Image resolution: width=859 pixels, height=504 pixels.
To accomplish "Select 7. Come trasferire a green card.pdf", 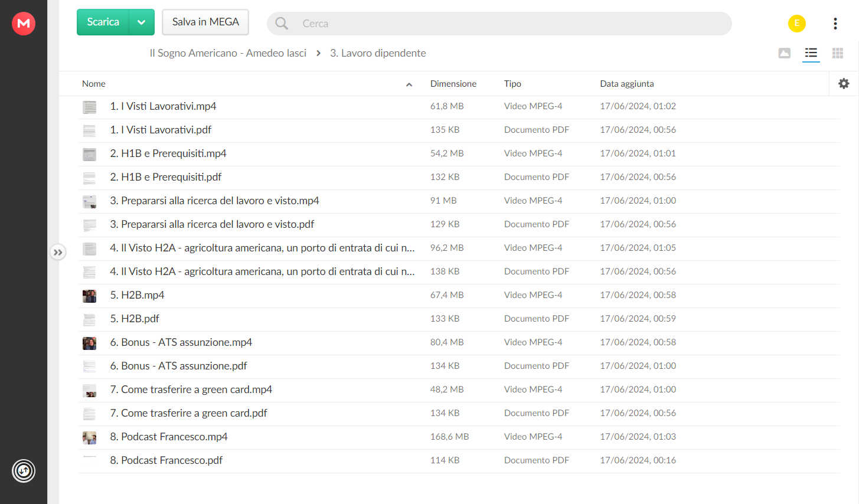I will pyautogui.click(x=459, y=414).
